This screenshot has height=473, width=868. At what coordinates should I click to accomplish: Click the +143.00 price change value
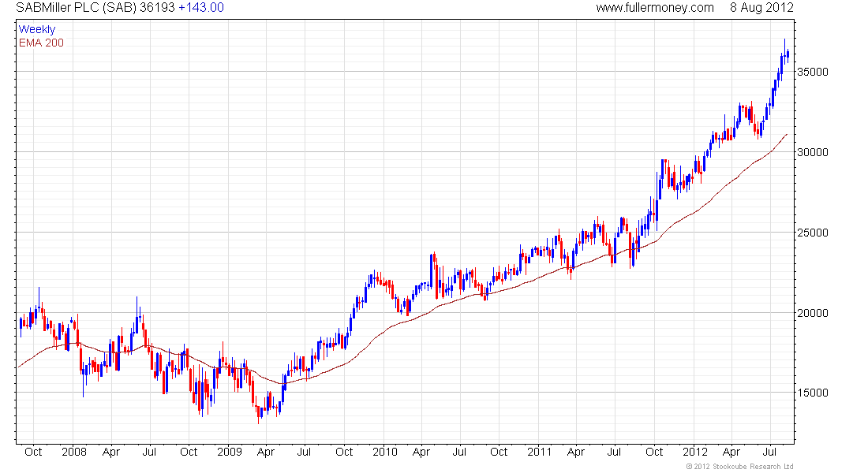coord(201,8)
